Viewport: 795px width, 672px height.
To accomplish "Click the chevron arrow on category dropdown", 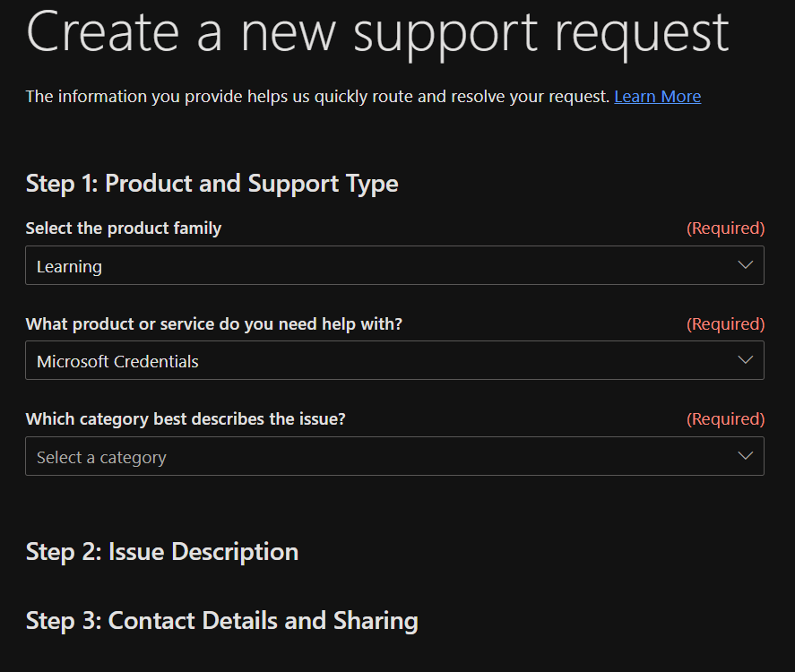I will [x=745, y=456].
